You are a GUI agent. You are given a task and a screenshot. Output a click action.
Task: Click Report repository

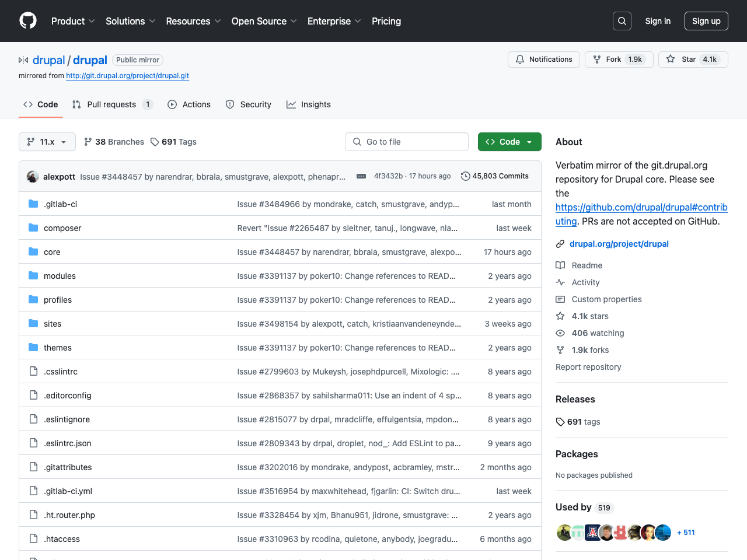(x=588, y=367)
